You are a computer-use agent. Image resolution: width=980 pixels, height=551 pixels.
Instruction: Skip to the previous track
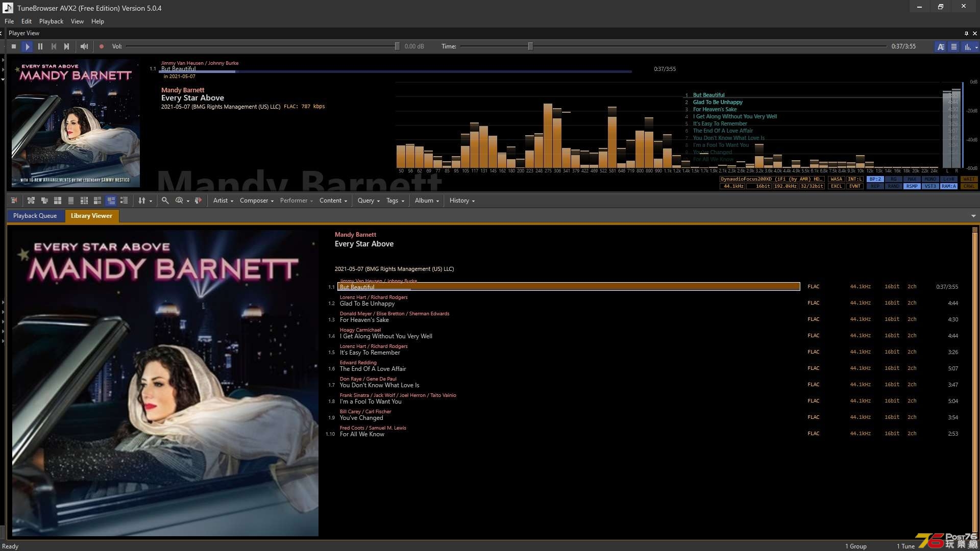pyautogui.click(x=54, y=46)
